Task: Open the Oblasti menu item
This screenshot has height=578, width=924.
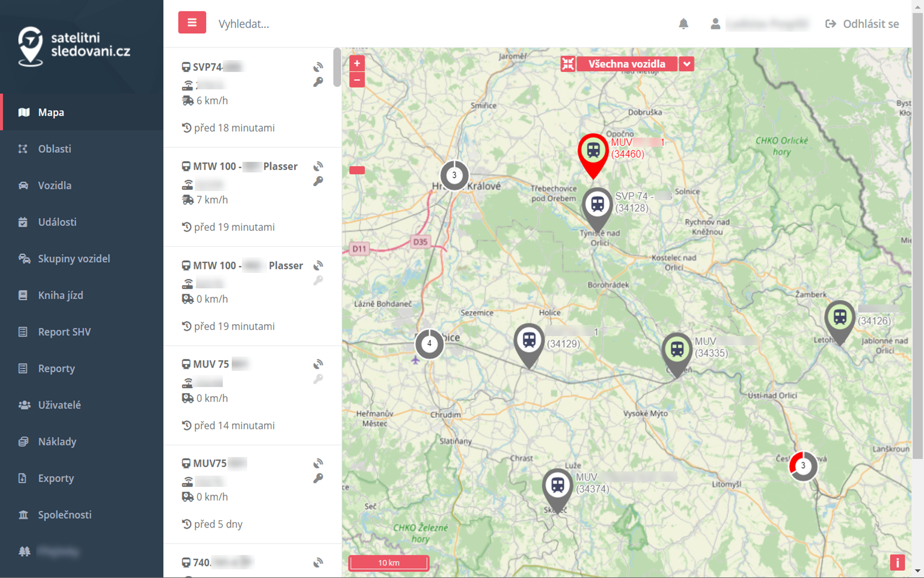Action: 82,149
